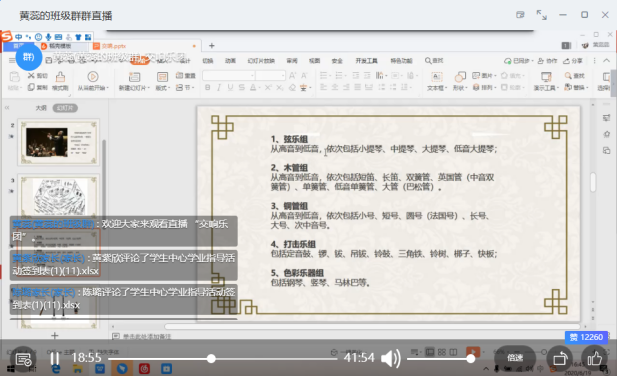Select the 形状 shapes tool
This screenshot has height=376, width=617.
[x=460, y=81]
